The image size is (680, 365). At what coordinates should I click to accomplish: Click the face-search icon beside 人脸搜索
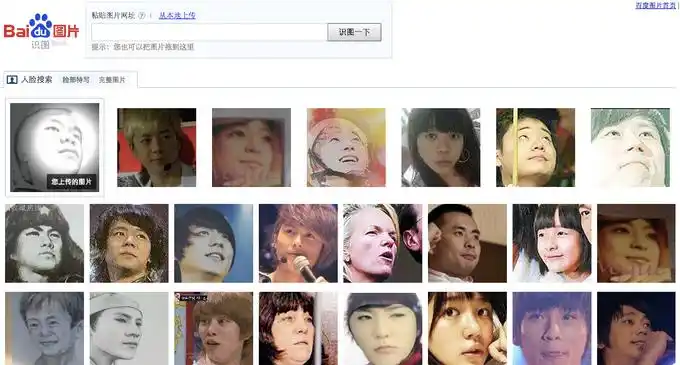coord(12,80)
